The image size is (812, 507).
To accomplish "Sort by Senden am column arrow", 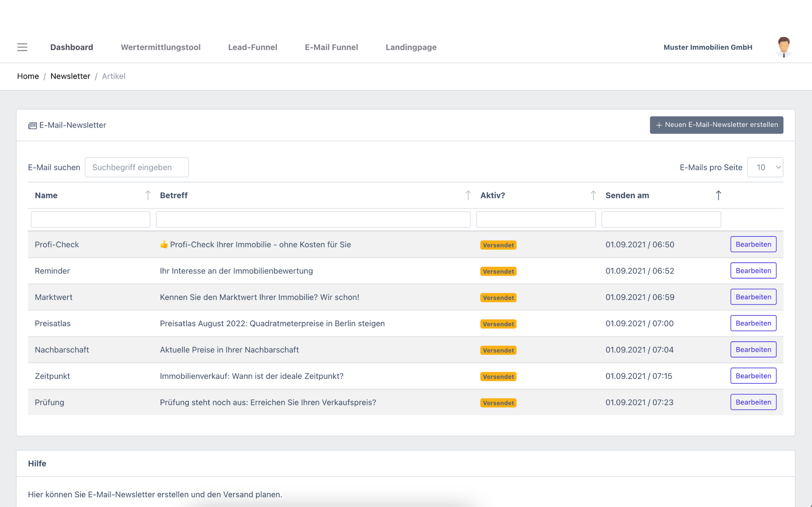I will (718, 195).
